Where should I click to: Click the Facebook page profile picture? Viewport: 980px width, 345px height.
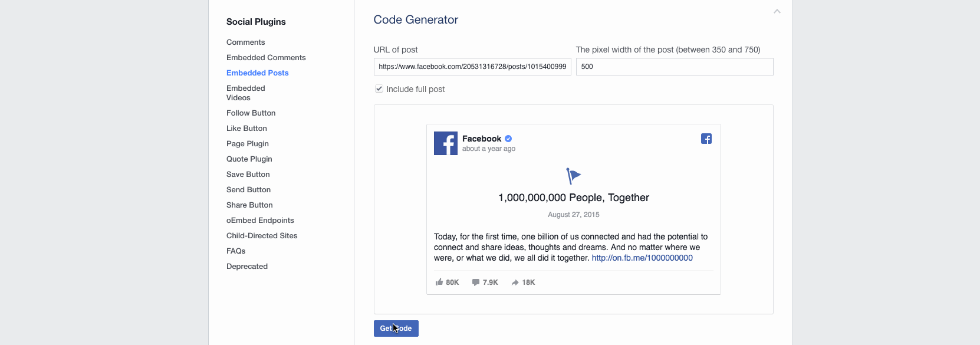446,143
